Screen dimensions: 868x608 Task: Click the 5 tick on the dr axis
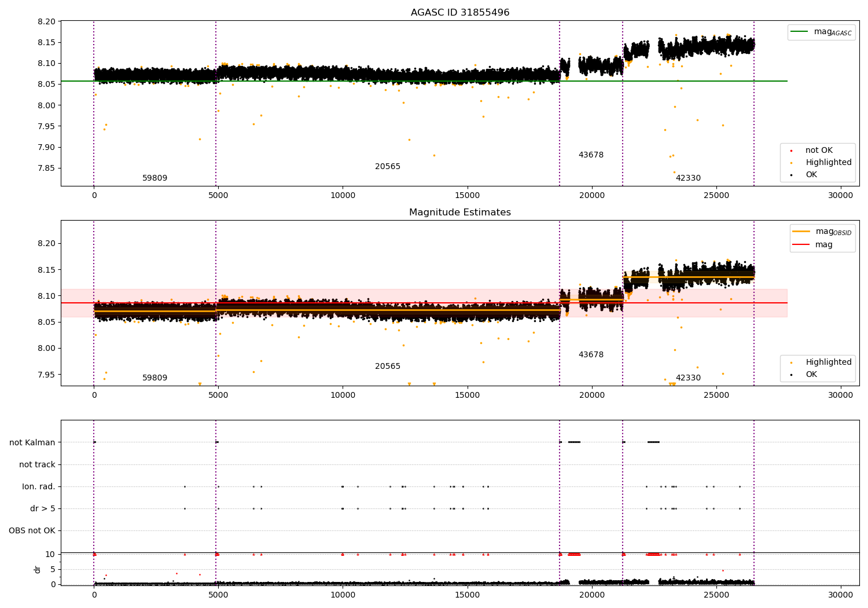pyautogui.click(x=53, y=569)
